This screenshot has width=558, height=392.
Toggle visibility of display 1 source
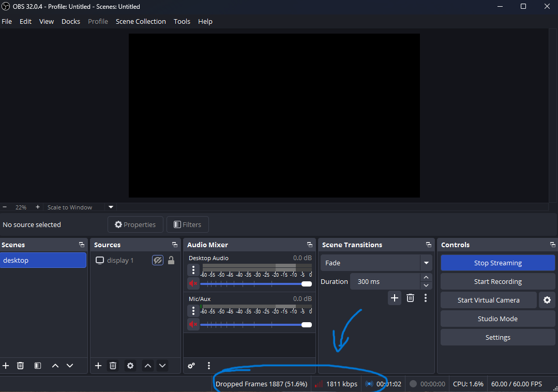pos(158,260)
